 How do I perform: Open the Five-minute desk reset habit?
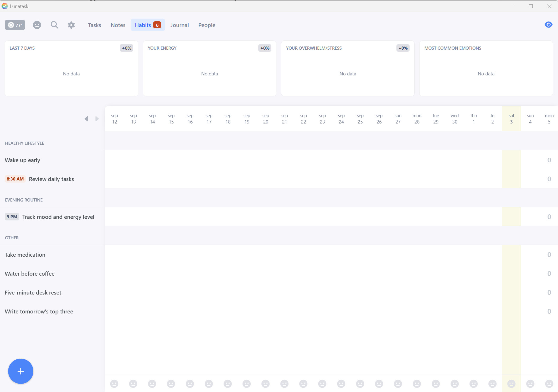pos(33,292)
